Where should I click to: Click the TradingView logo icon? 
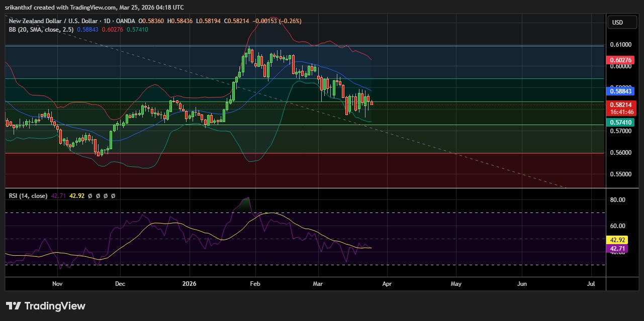(x=14, y=306)
